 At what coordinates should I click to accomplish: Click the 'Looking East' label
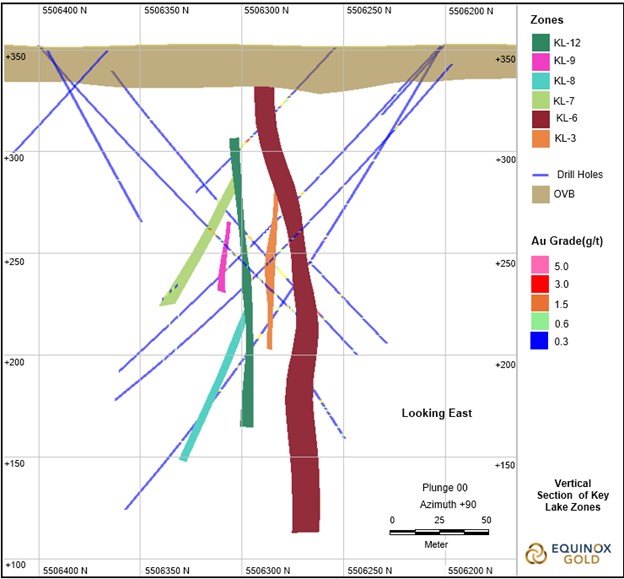pos(437,413)
